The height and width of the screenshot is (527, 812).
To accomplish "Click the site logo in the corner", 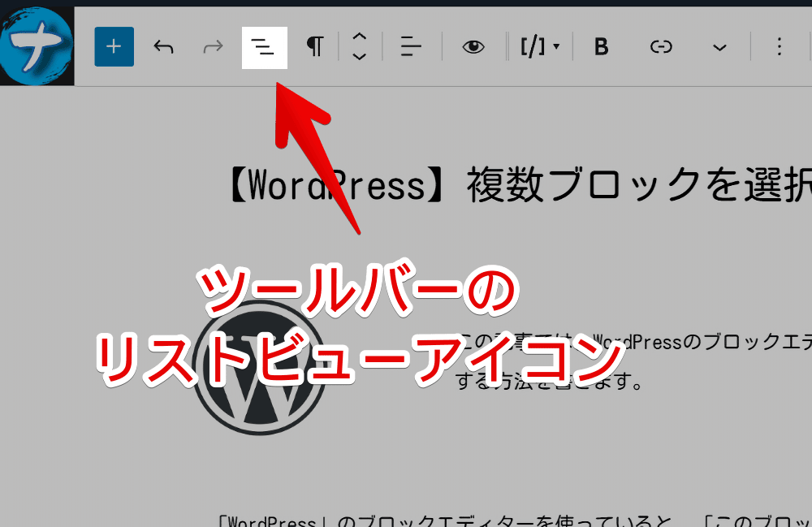I will click(36, 45).
